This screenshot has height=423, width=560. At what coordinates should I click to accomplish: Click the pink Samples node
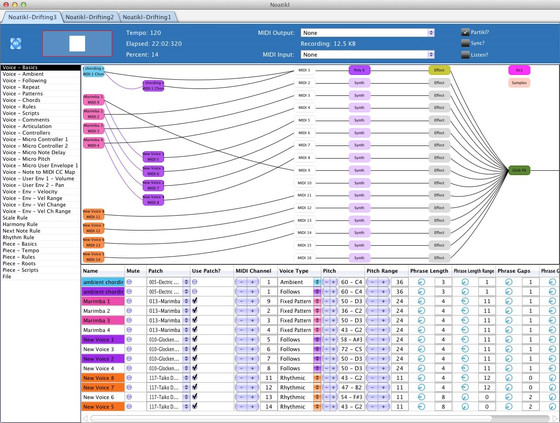point(519,83)
